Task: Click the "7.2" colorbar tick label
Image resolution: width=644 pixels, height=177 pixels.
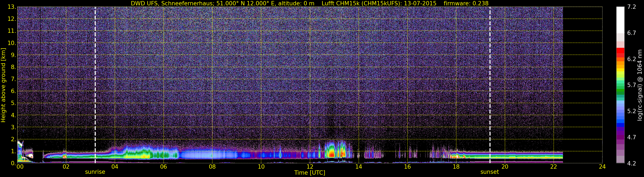Action: click(x=632, y=7)
